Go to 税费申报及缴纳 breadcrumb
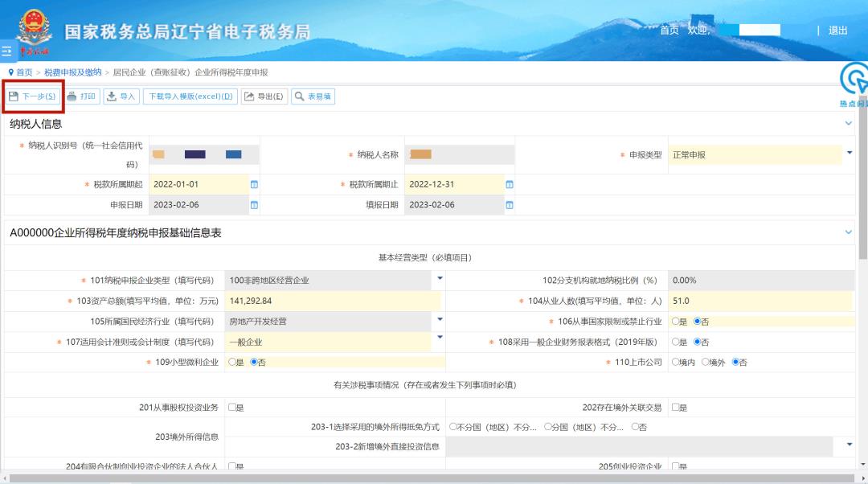The image size is (868, 484). 72,72
